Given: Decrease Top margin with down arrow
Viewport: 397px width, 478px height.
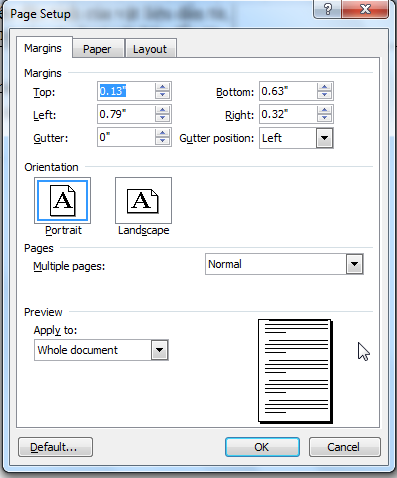Looking at the screenshot, I should pyautogui.click(x=162, y=95).
